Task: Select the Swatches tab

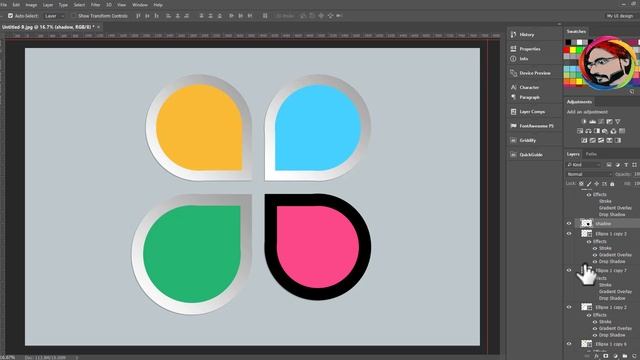Action: click(x=576, y=31)
